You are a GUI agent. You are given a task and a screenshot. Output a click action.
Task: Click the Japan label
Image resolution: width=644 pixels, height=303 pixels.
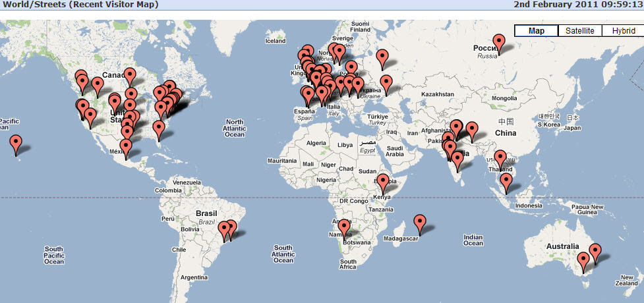coord(572,128)
